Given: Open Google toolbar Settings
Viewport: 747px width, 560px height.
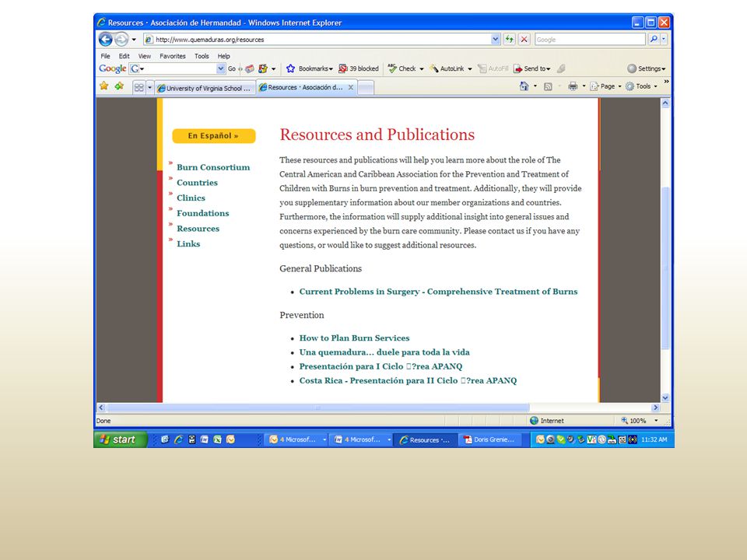Looking at the screenshot, I should (x=646, y=68).
